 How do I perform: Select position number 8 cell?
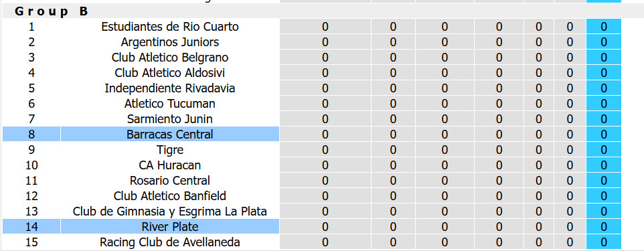pos(31,135)
